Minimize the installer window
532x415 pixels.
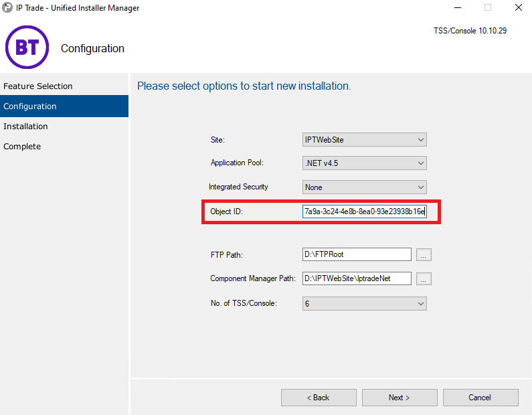(458, 7)
